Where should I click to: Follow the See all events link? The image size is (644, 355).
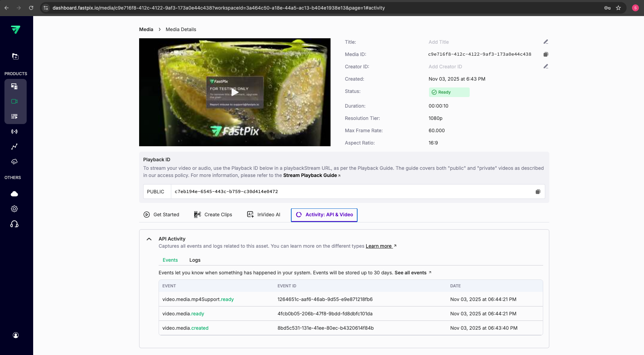pyautogui.click(x=411, y=273)
